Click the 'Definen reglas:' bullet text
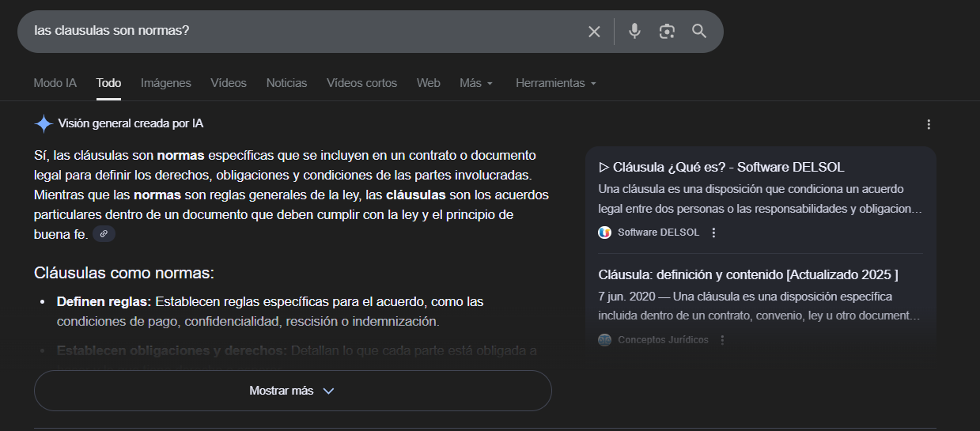 (x=104, y=302)
